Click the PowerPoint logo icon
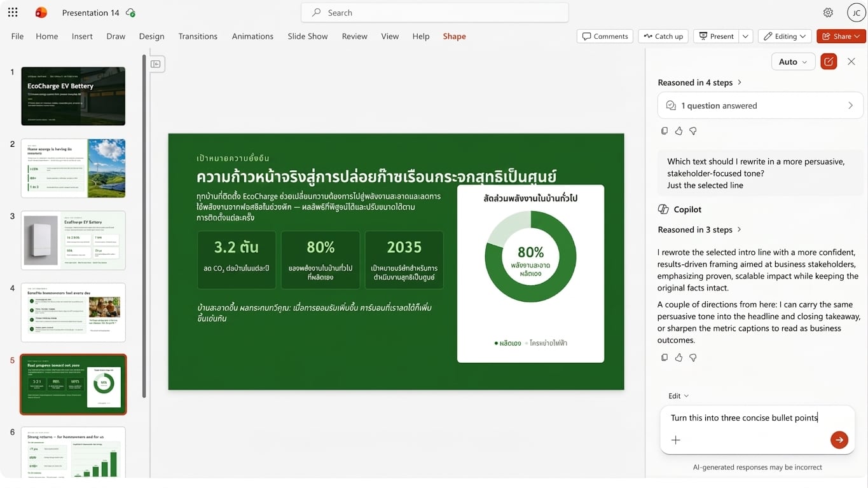Screen dimensions: 868x488 (41, 13)
